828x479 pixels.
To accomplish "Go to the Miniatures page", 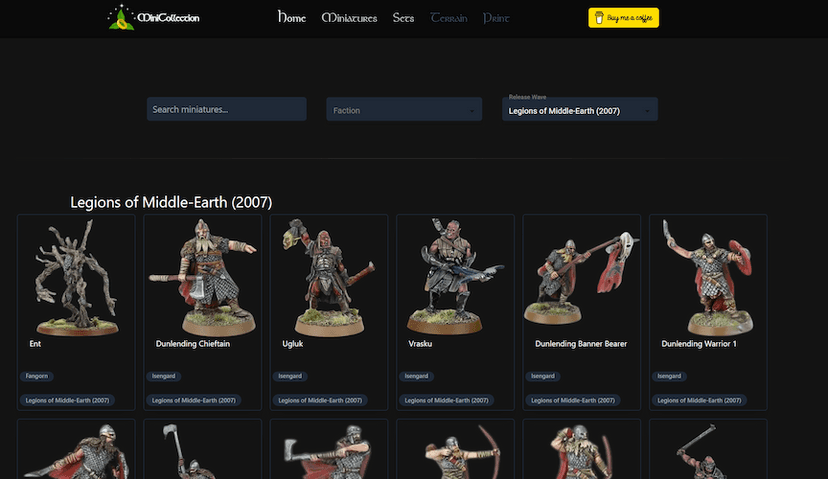I will pos(349,18).
